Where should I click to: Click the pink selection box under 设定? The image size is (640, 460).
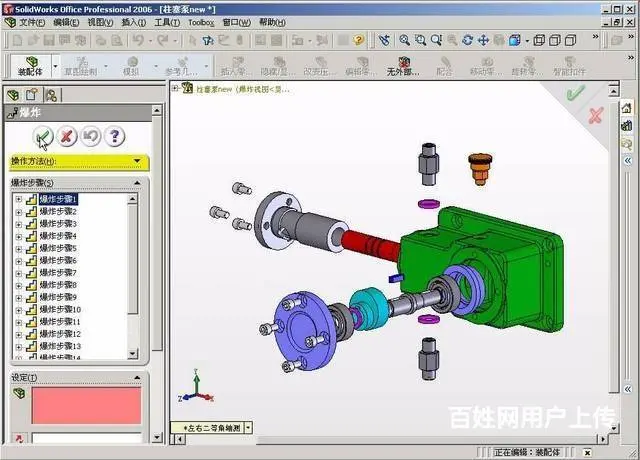(87, 405)
